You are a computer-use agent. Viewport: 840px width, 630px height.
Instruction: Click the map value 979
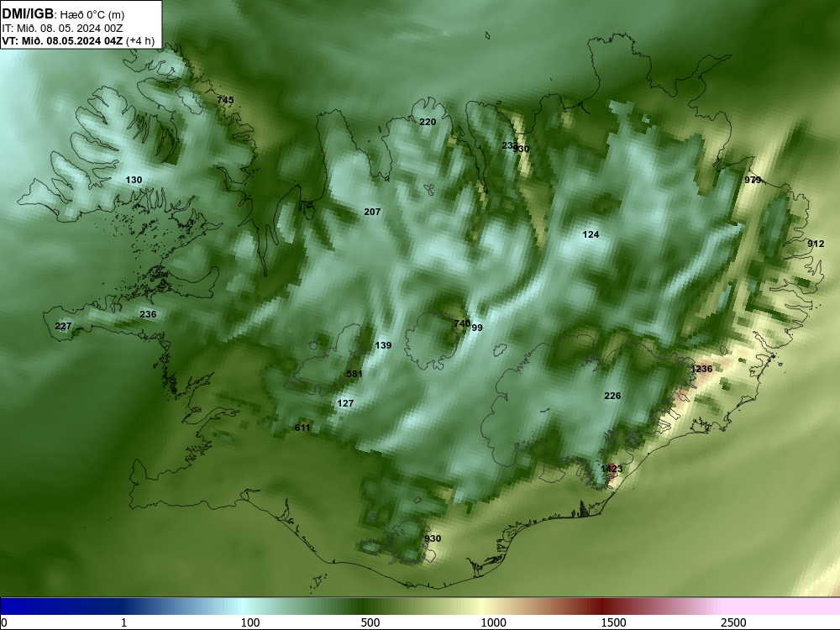753,180
